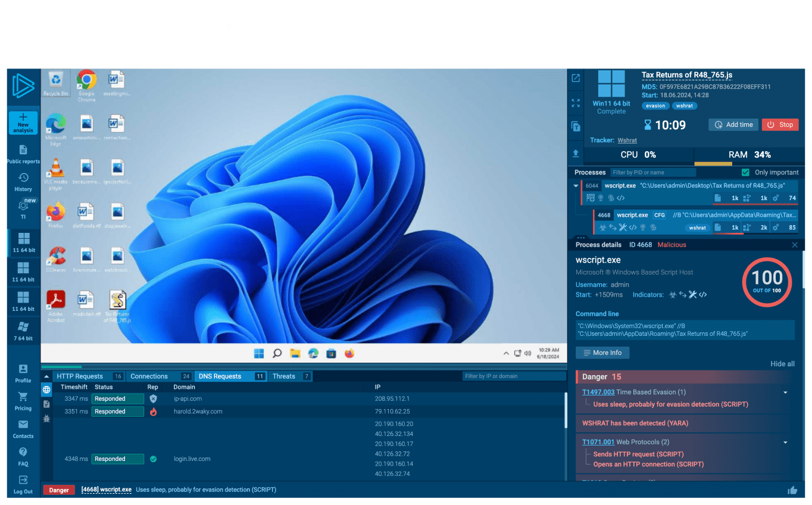This screenshot has width=812, height=505.
Task: Open the CFG badge on process 4668
Action: point(660,215)
